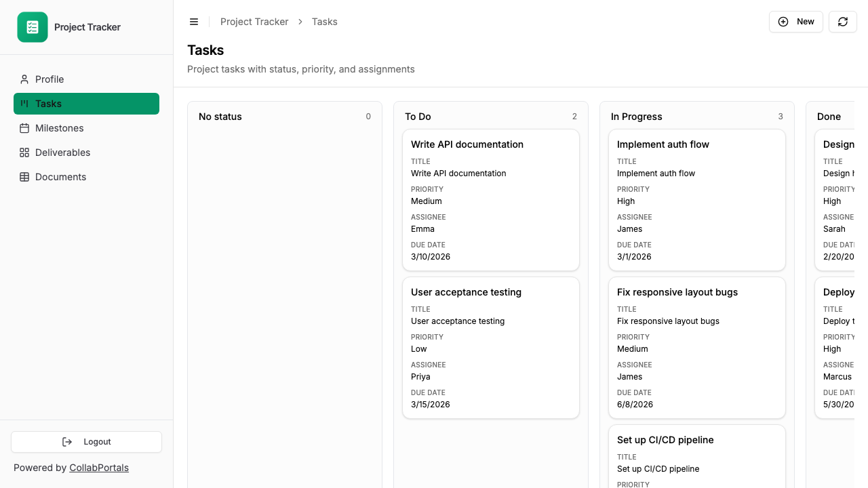The height and width of the screenshot is (488, 868).
Task: Open the Fix responsive layout bugs card
Action: (697, 348)
